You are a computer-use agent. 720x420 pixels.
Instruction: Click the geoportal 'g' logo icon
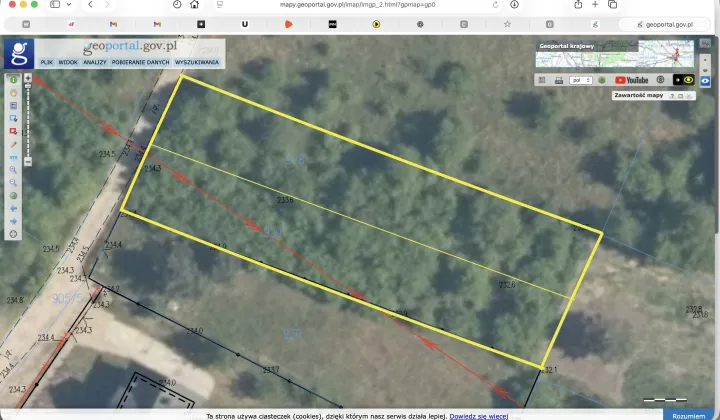[x=18, y=53]
